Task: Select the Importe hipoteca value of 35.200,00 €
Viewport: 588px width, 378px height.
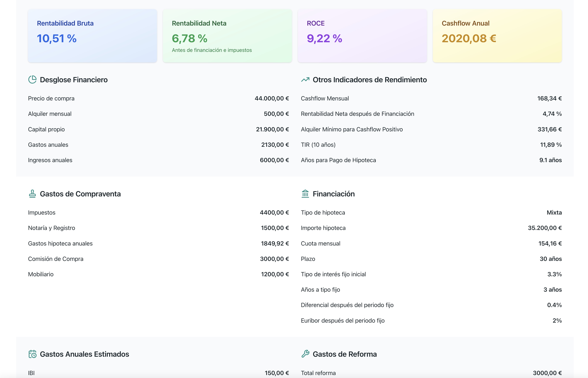Action: pyautogui.click(x=545, y=228)
